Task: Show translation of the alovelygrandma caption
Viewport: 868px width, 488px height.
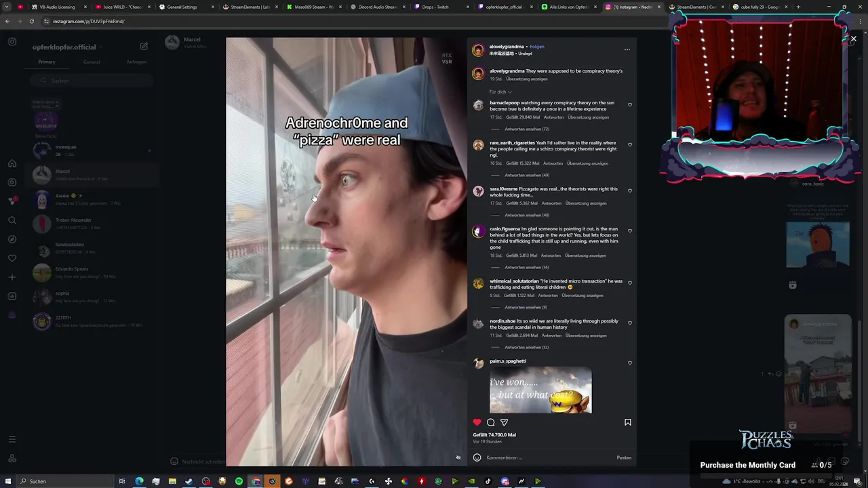Action: pos(527,79)
